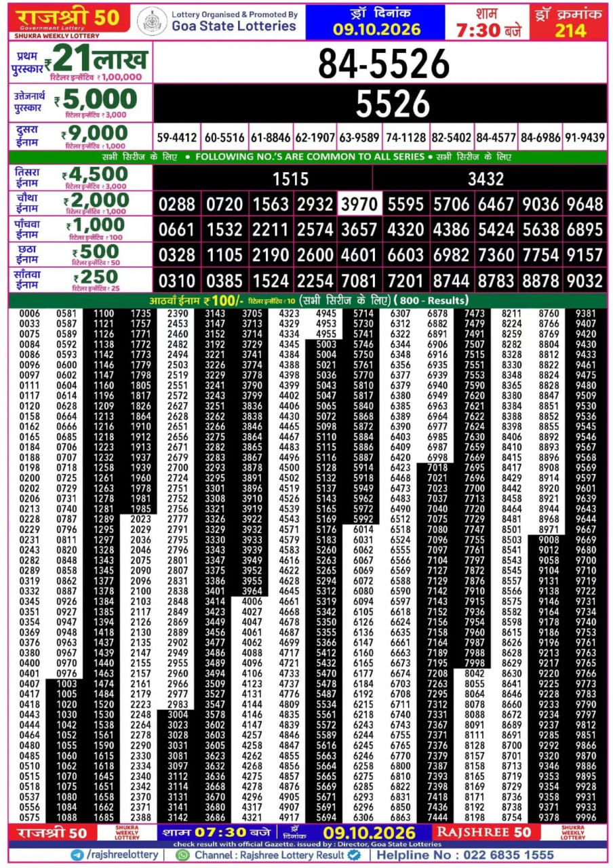
Task: Select consolation number 5526 on black banner
Action: tap(393, 104)
